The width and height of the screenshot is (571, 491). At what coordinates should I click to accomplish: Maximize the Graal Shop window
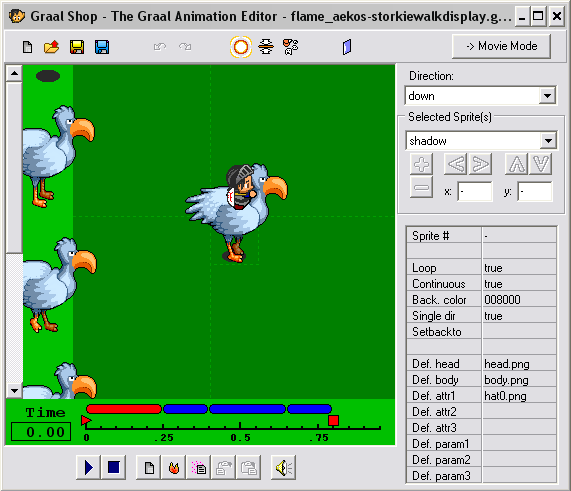click(x=538, y=16)
